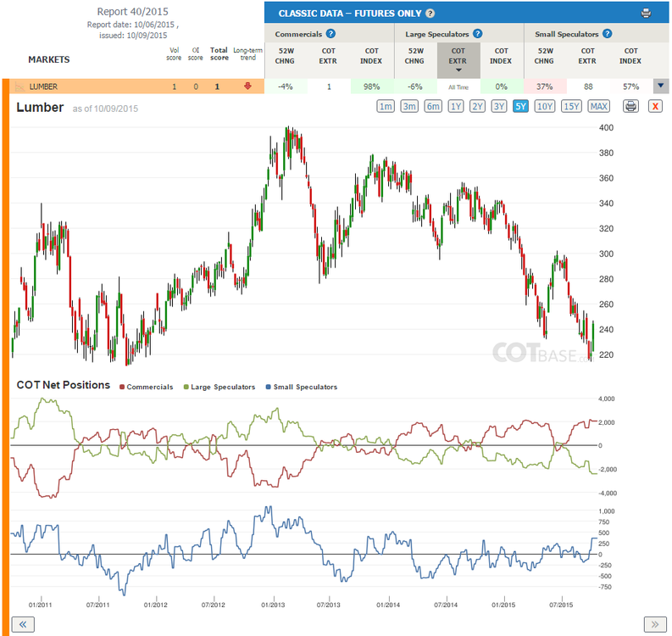
Task: Expand the Lumber row dropdown arrow
Action: (661, 86)
